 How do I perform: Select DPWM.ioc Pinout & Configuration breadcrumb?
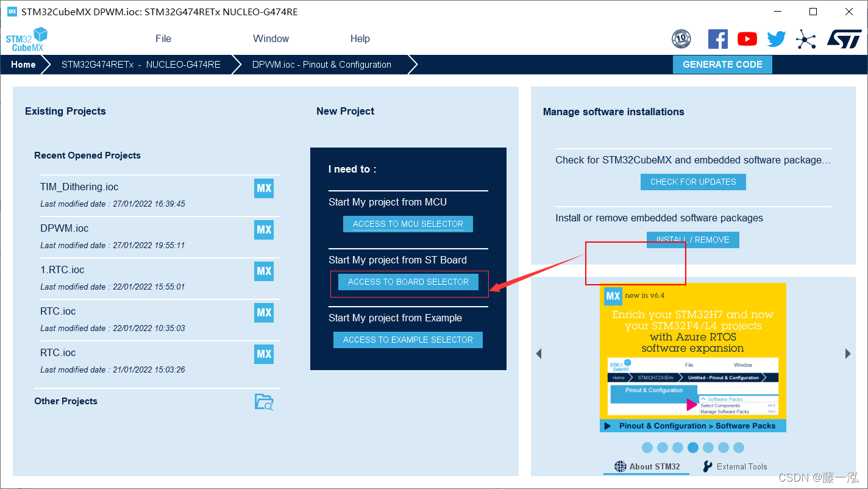click(x=322, y=65)
